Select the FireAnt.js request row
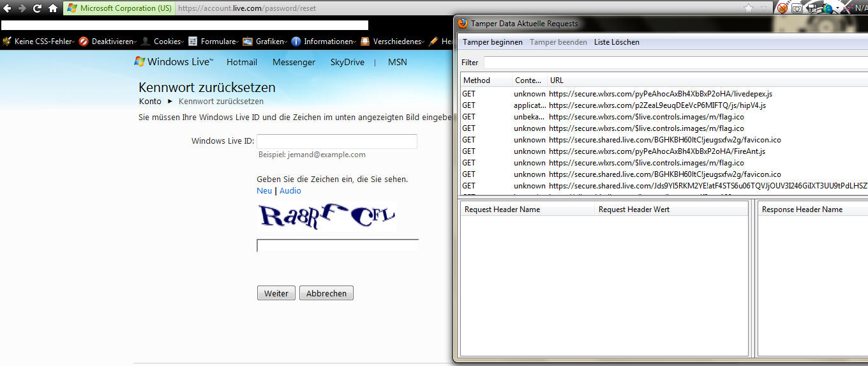 (x=664, y=151)
